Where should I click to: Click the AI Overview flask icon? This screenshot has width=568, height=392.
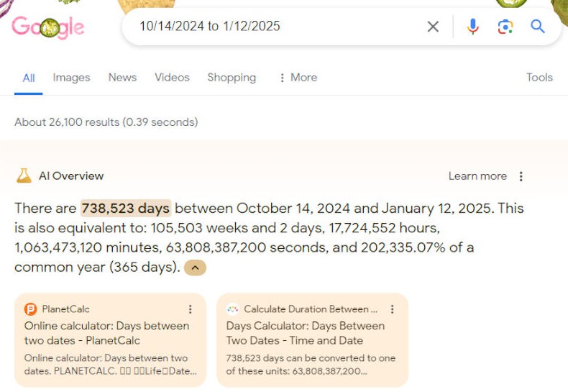24,176
